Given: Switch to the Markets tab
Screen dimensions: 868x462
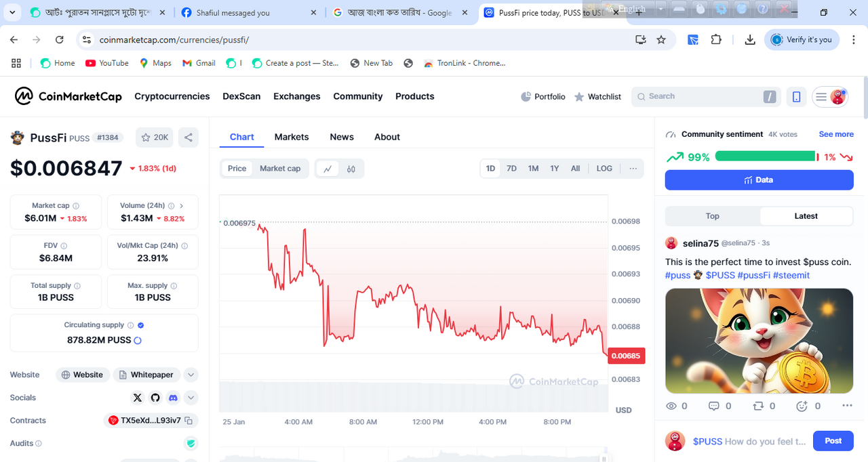Looking at the screenshot, I should pyautogui.click(x=292, y=137).
